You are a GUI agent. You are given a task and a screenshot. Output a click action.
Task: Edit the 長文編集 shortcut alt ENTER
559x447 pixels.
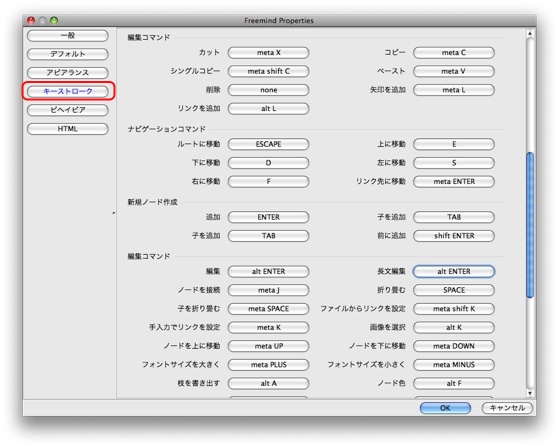(454, 271)
